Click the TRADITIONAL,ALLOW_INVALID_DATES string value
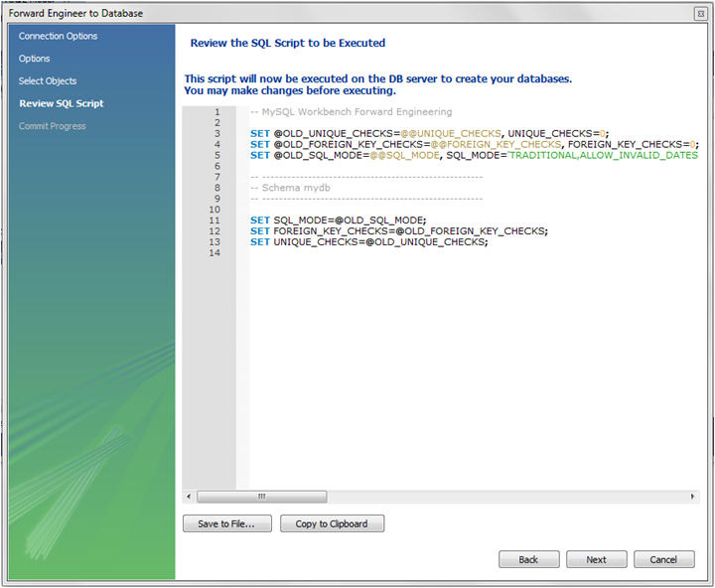The width and height of the screenshot is (715, 588). (604, 155)
